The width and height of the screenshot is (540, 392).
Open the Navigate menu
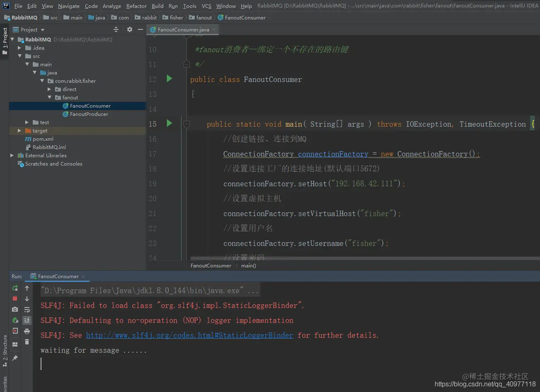(69, 6)
